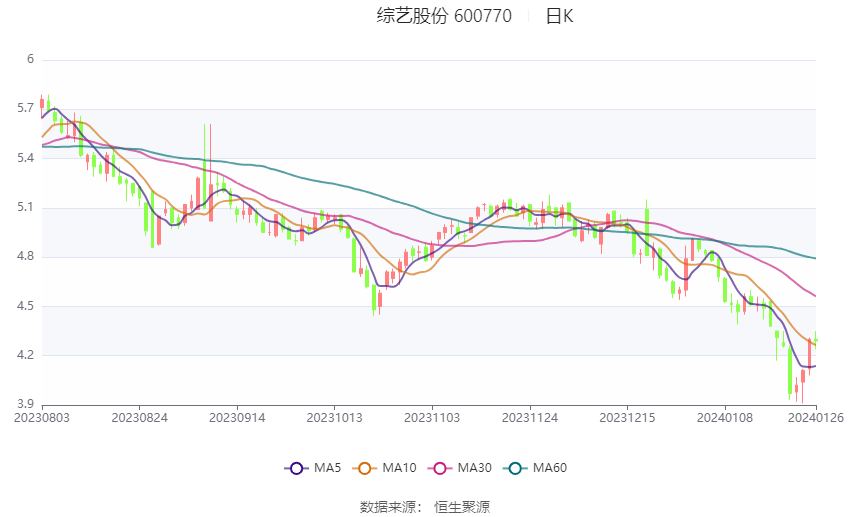The height and width of the screenshot is (517, 850).
Task: Toggle the MA60 legend series
Action: [535, 468]
